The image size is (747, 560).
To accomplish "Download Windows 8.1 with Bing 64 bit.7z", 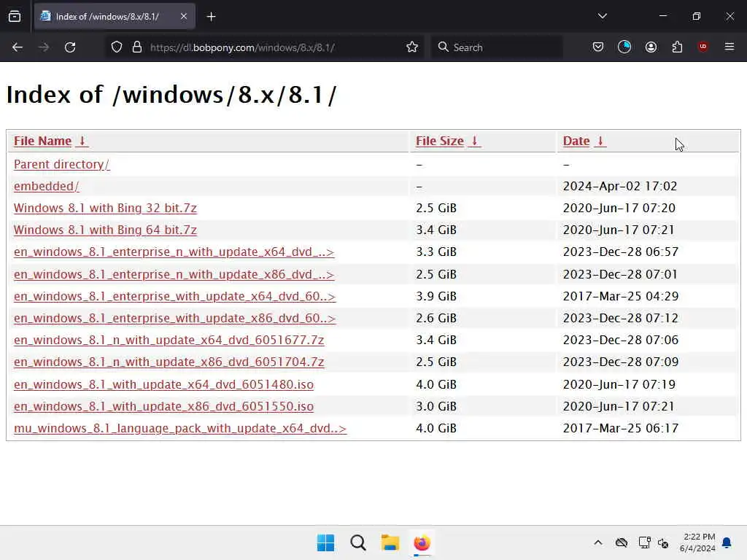I will point(105,230).
